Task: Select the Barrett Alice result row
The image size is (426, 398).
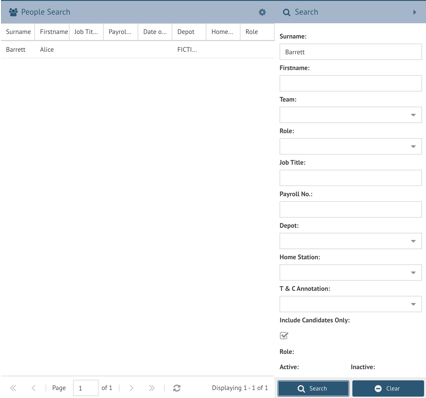Action: tap(137, 50)
